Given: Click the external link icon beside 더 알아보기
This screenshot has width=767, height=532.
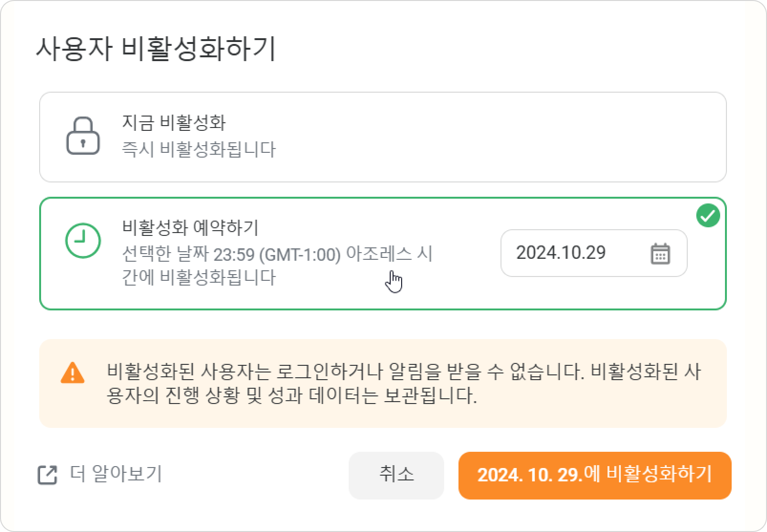Looking at the screenshot, I should [x=47, y=474].
